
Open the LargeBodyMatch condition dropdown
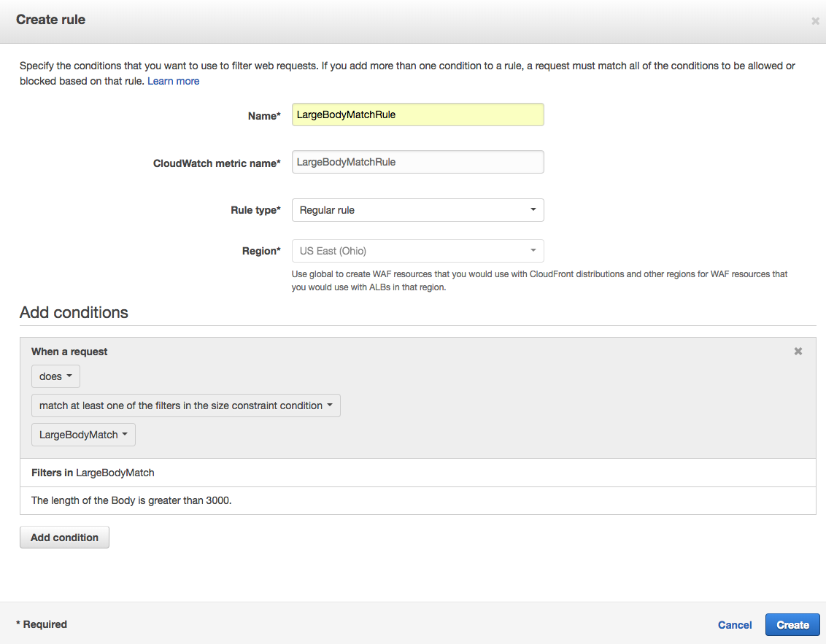pos(83,435)
